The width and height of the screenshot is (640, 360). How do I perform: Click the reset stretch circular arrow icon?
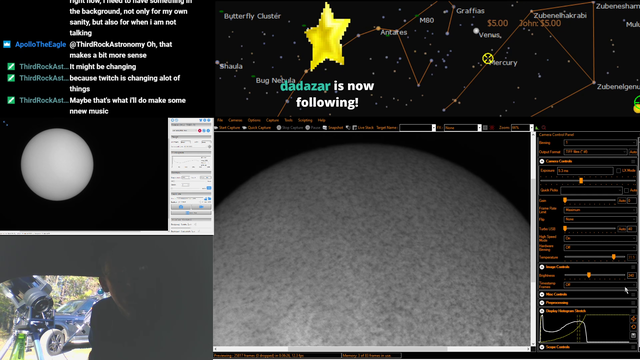633,327
